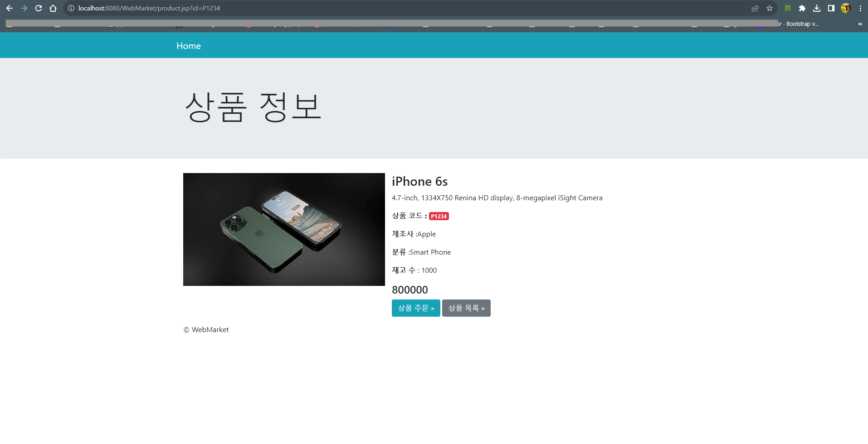The width and height of the screenshot is (868, 444).
Task: Click the 800000 price text
Action: [x=410, y=290]
